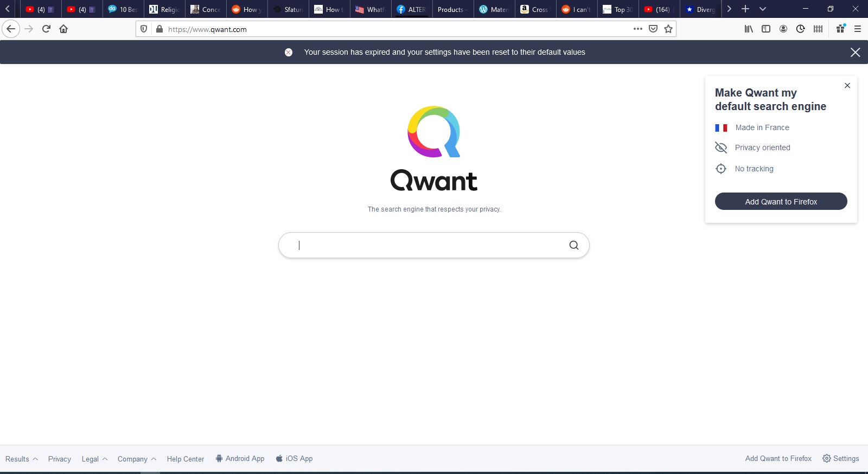Switch to the "Products" tab
The height and width of the screenshot is (474, 868).
(453, 9)
